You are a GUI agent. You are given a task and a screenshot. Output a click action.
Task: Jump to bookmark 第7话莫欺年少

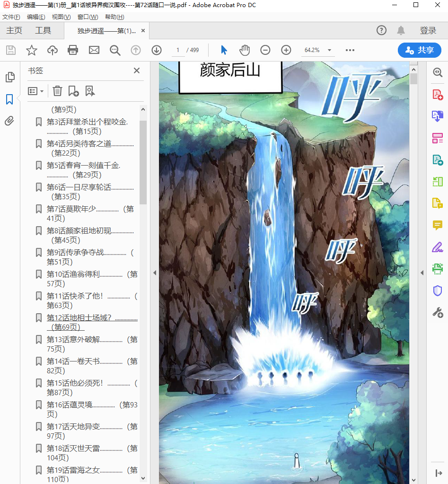90,213
